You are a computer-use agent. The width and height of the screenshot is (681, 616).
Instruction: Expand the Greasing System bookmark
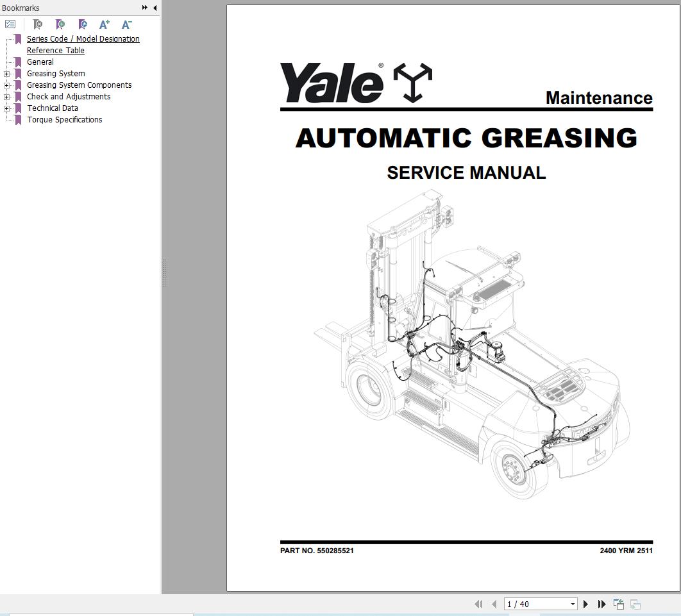6,73
